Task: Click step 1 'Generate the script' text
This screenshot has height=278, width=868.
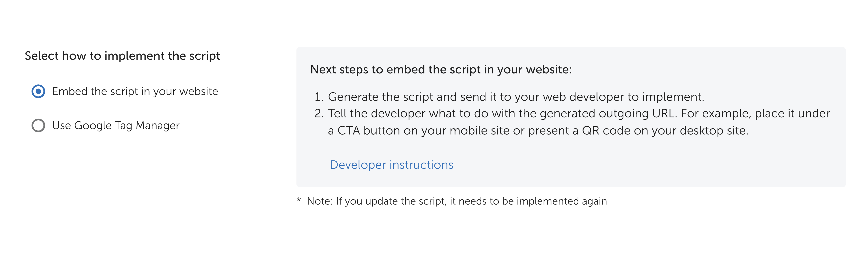Action: pyautogui.click(x=516, y=97)
